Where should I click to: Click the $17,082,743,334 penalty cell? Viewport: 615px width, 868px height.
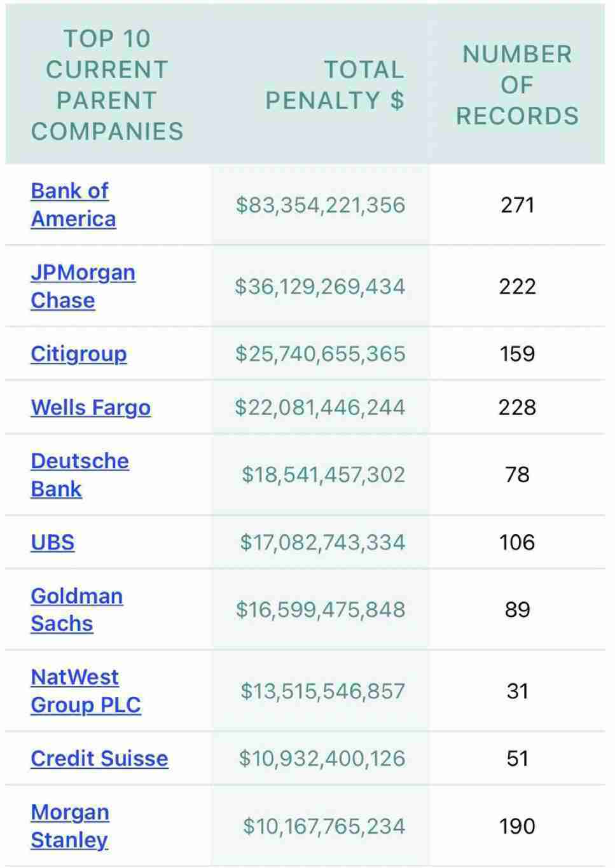[322, 542]
